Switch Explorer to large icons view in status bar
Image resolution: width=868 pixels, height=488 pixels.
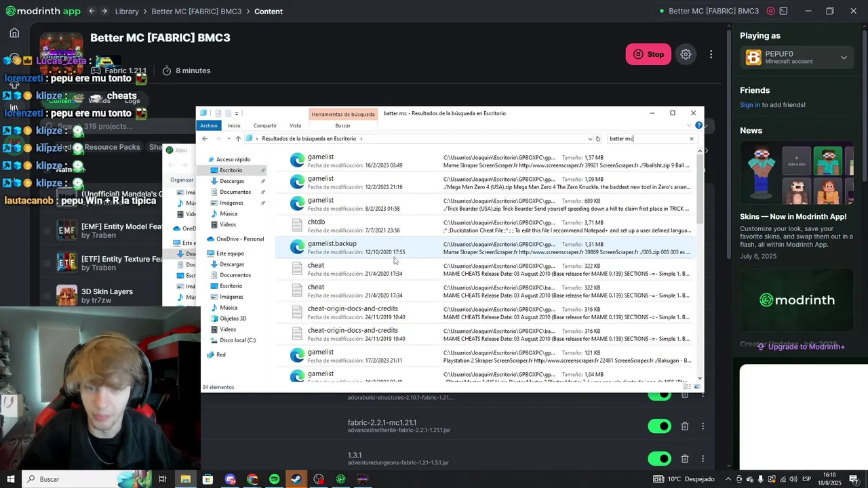(696, 387)
